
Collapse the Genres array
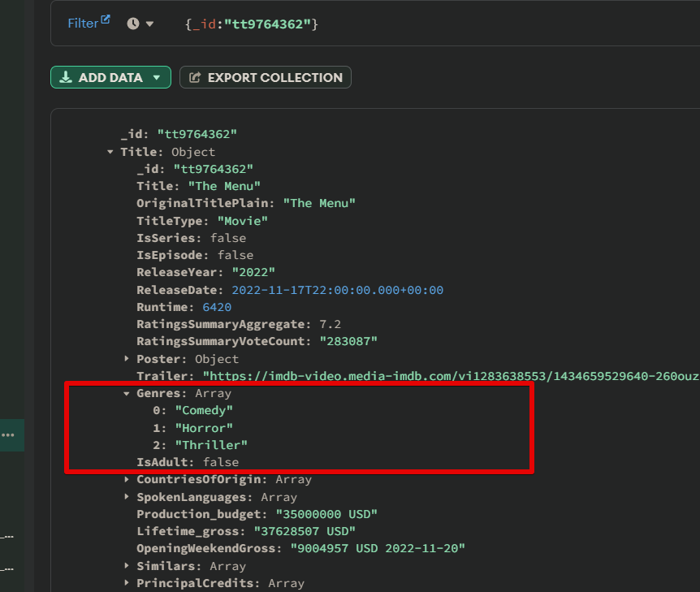[127, 394]
